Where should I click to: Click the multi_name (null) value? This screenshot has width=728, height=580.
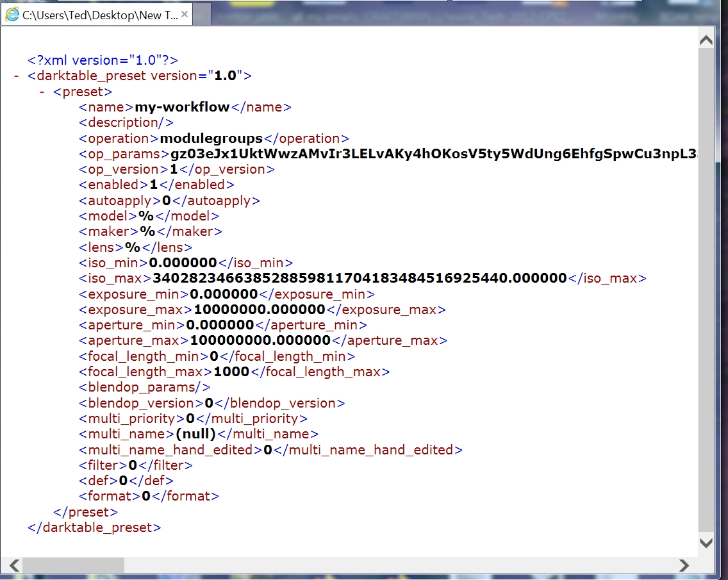(x=196, y=434)
